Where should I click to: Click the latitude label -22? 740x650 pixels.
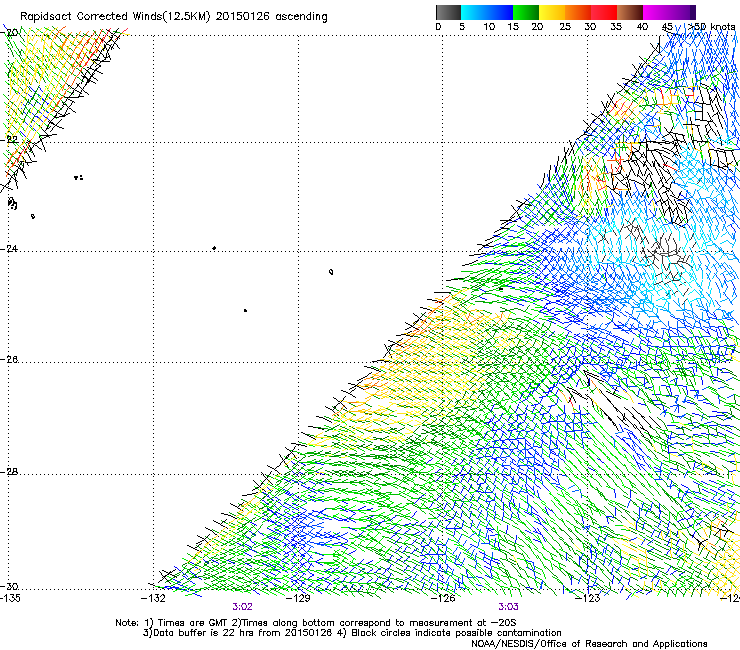pyautogui.click(x=9, y=140)
